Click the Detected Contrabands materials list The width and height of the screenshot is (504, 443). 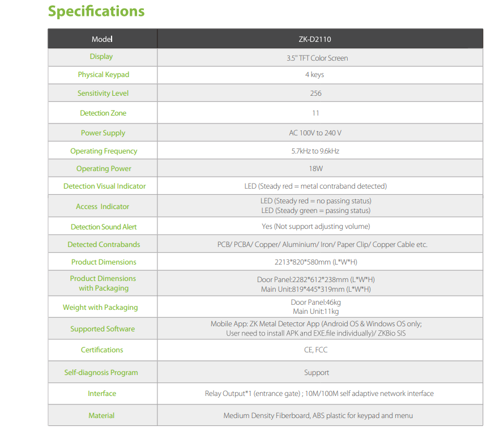(322, 245)
